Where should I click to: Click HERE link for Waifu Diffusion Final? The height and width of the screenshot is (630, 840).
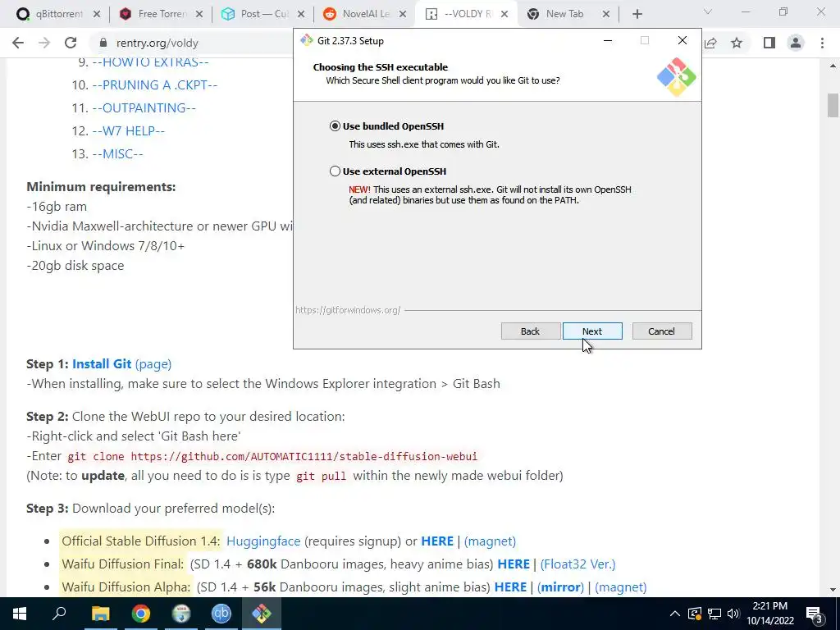[514, 564]
